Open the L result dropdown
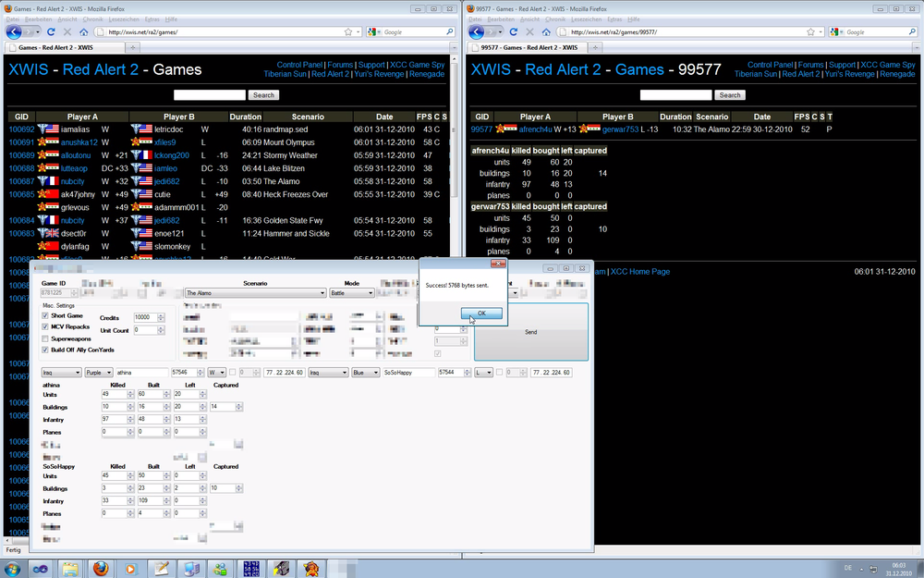This screenshot has width=924, height=578. point(484,372)
